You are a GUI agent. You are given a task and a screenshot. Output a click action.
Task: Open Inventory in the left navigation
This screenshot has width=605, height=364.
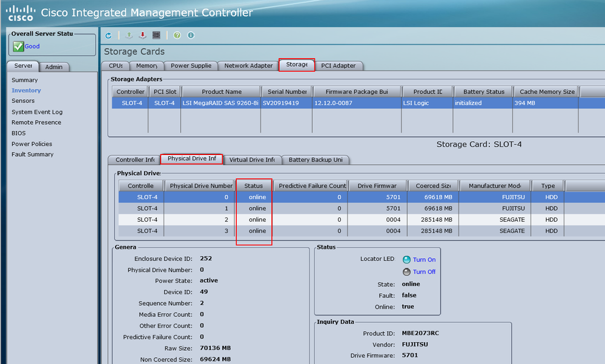pyautogui.click(x=26, y=90)
